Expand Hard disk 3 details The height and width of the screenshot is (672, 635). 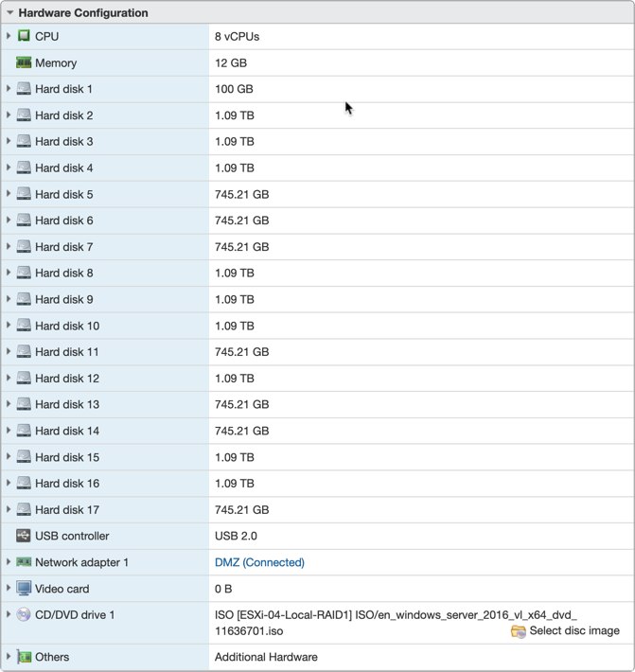pyautogui.click(x=9, y=141)
